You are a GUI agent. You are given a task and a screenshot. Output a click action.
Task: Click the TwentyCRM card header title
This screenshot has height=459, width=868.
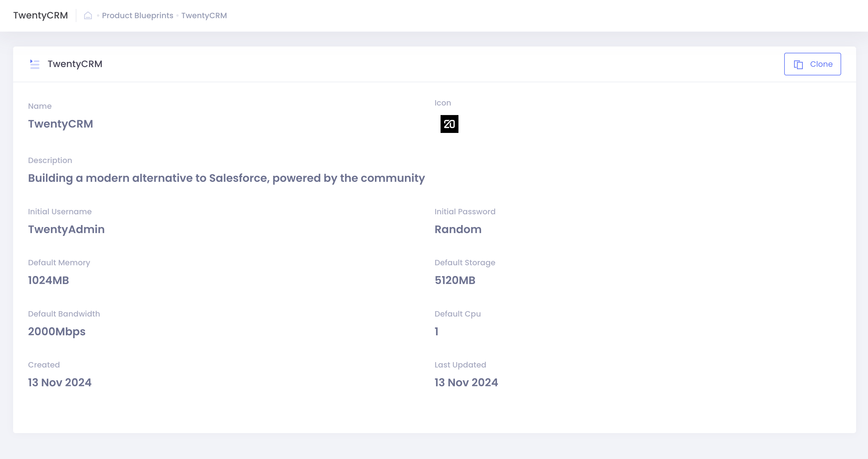coord(75,64)
